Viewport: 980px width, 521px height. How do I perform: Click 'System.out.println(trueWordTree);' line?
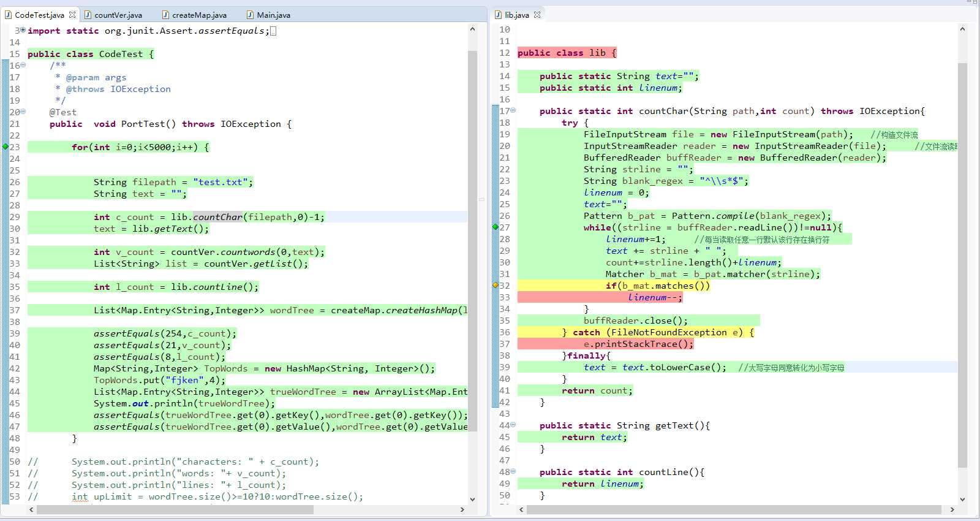tap(184, 403)
